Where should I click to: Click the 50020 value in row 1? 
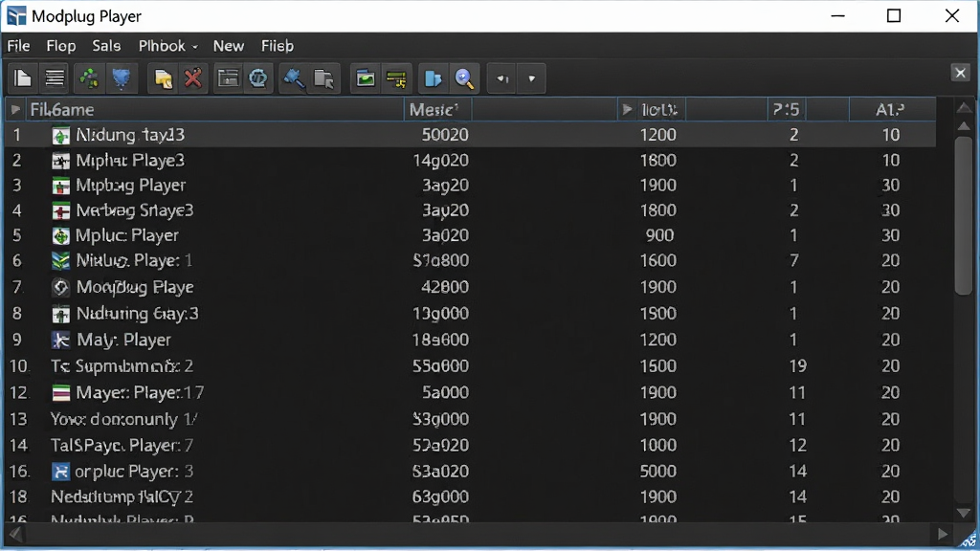(445, 135)
